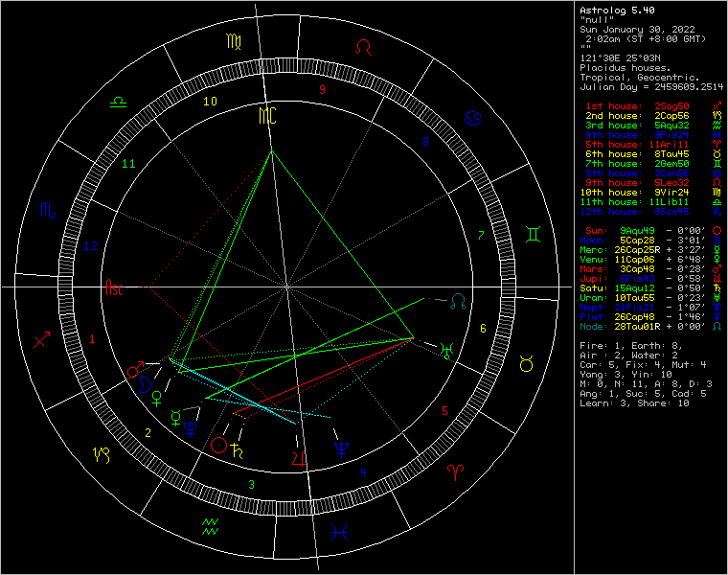This screenshot has height=575, width=728.
Task: Select the Gemini glyph in the zodiac ring
Action: click(533, 234)
